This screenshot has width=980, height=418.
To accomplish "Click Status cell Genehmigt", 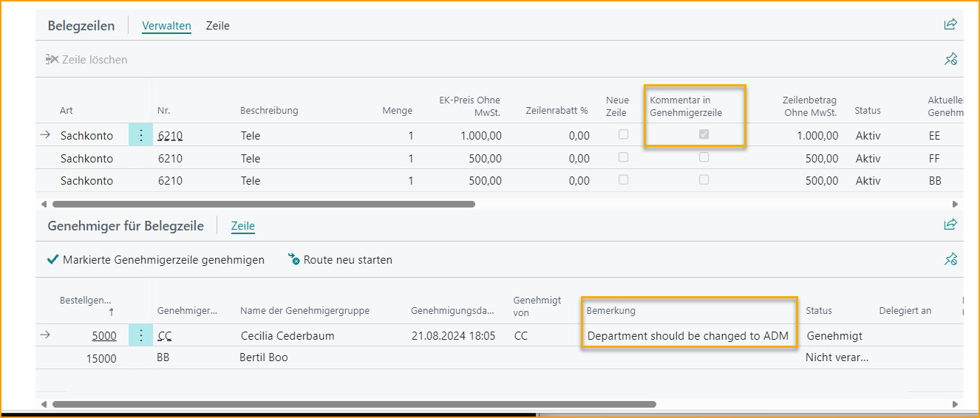I will click(834, 336).
